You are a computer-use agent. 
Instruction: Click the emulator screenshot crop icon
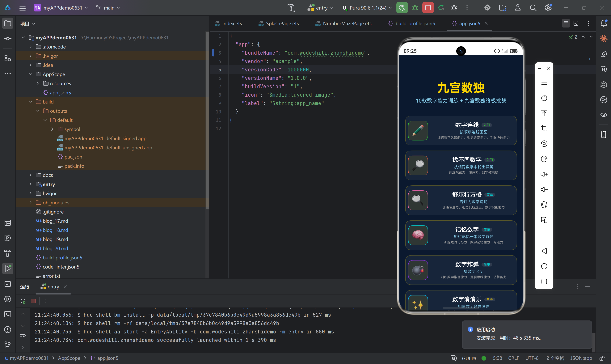(544, 128)
